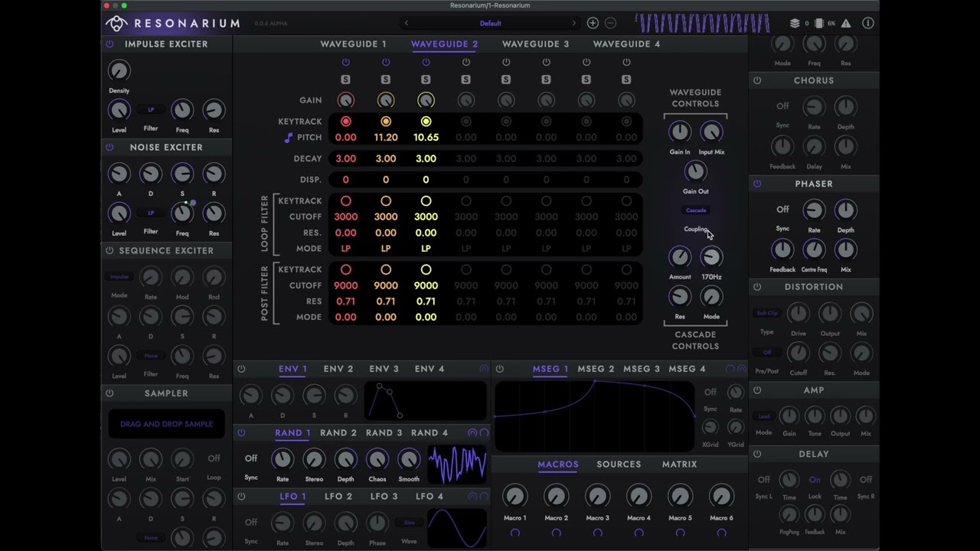Add a new preset with the plus icon
The image size is (980, 551).
(593, 24)
